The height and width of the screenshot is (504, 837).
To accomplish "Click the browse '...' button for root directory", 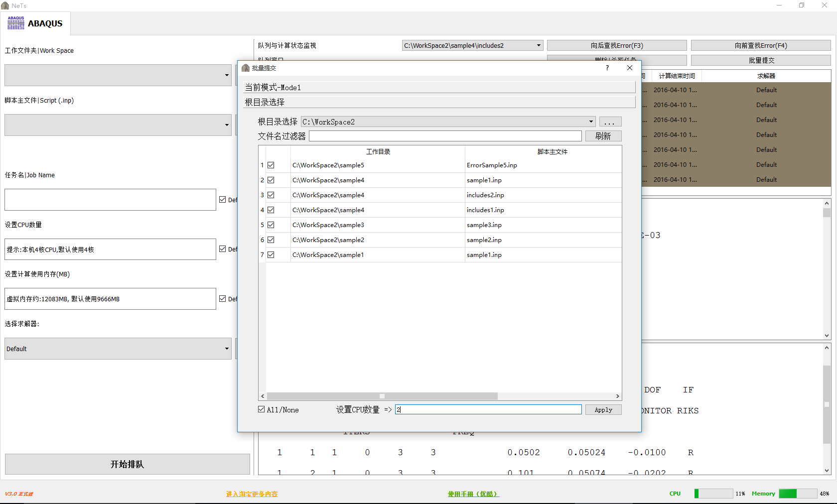I will point(610,122).
